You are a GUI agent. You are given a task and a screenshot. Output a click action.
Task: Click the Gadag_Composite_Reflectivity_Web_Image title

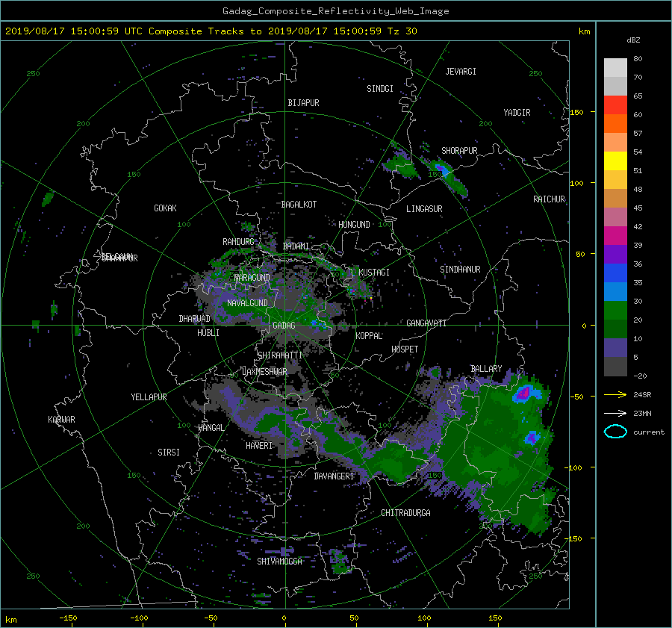tap(335, 10)
